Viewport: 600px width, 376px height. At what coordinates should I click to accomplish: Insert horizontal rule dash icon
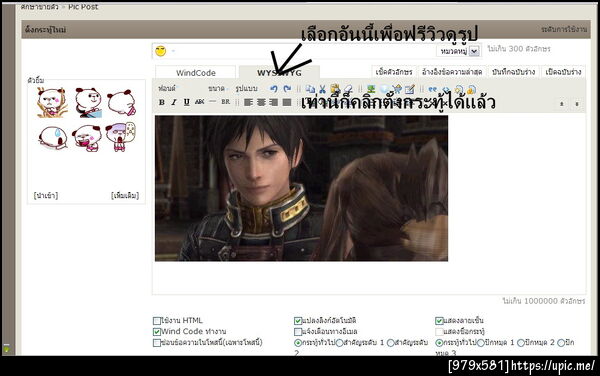pos(213,102)
